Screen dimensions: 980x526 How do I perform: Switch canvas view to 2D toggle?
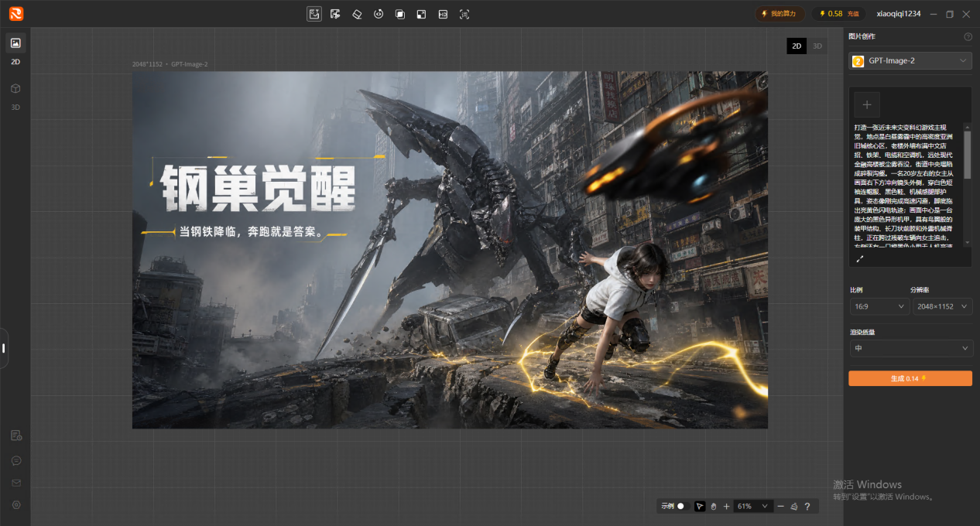[x=797, y=46]
